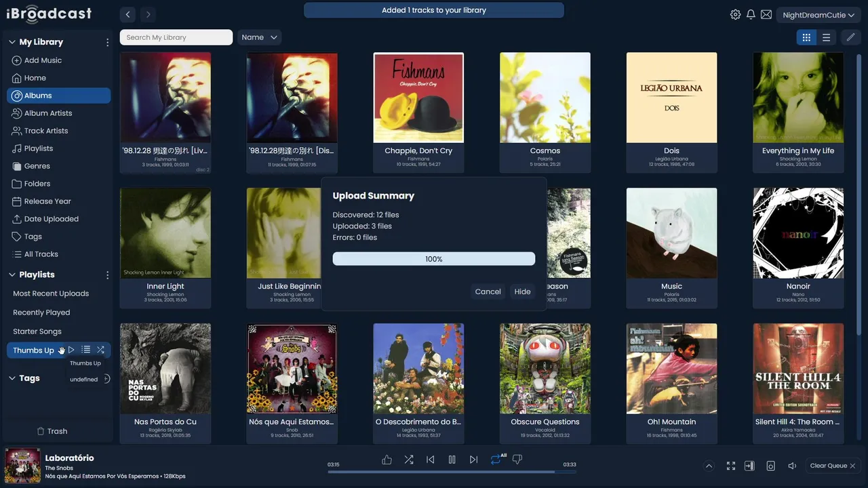Thumbs up the current track
This screenshot has width=868, height=488.
[387, 460]
